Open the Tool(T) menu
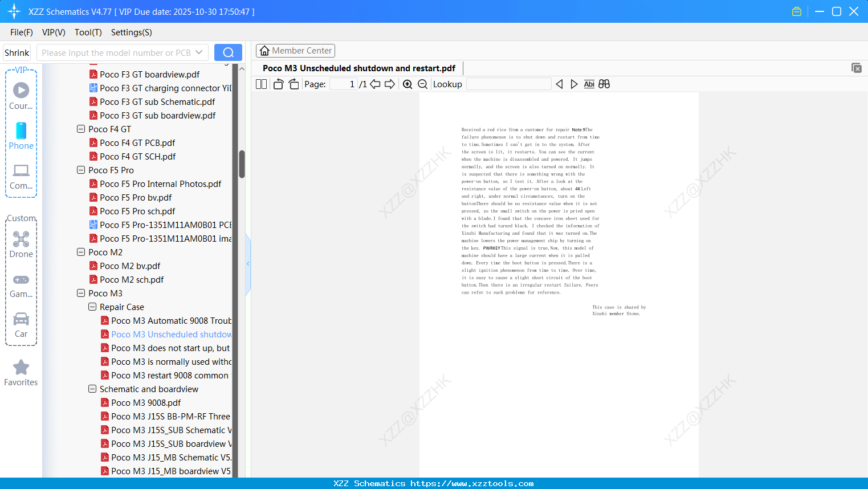 [88, 32]
